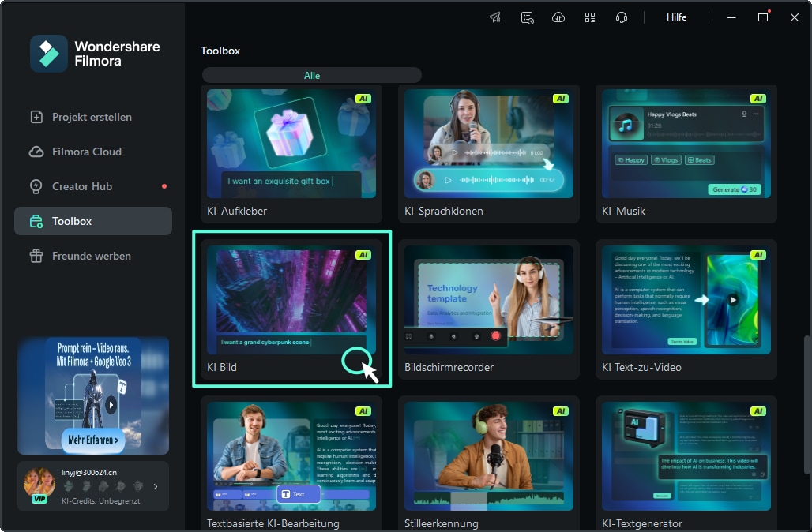The height and width of the screenshot is (532, 812).
Task: Click the user profile avatar
Action: pyautogui.click(x=39, y=484)
